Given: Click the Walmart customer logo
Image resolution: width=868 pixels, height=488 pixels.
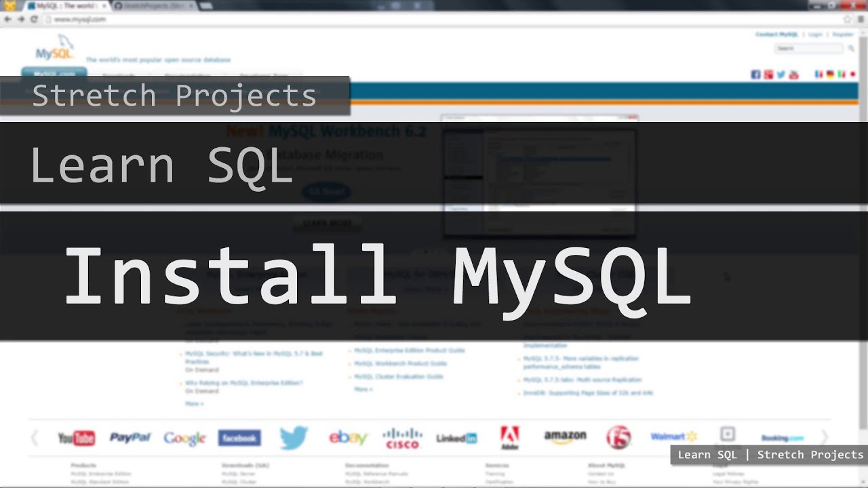Looking at the screenshot, I should 673,436.
